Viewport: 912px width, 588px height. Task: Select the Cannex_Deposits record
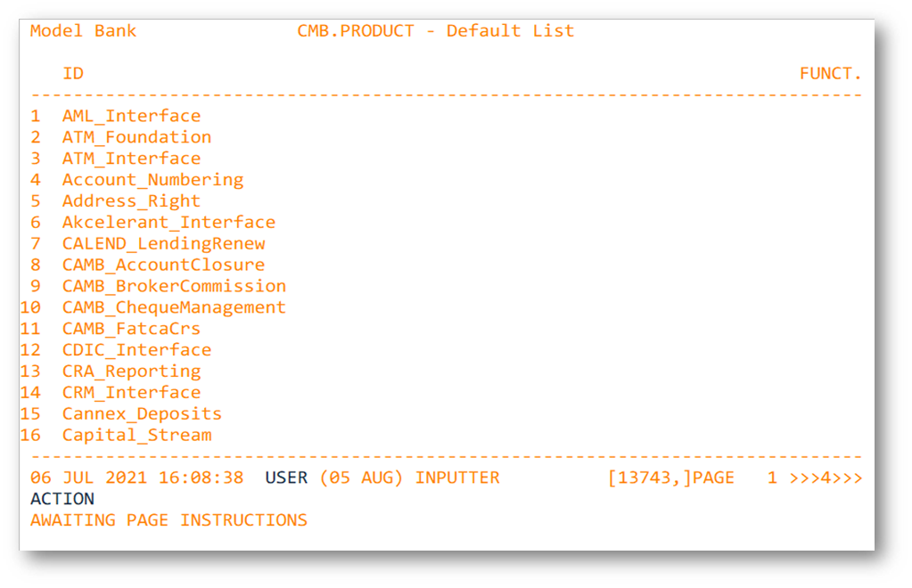[142, 414]
